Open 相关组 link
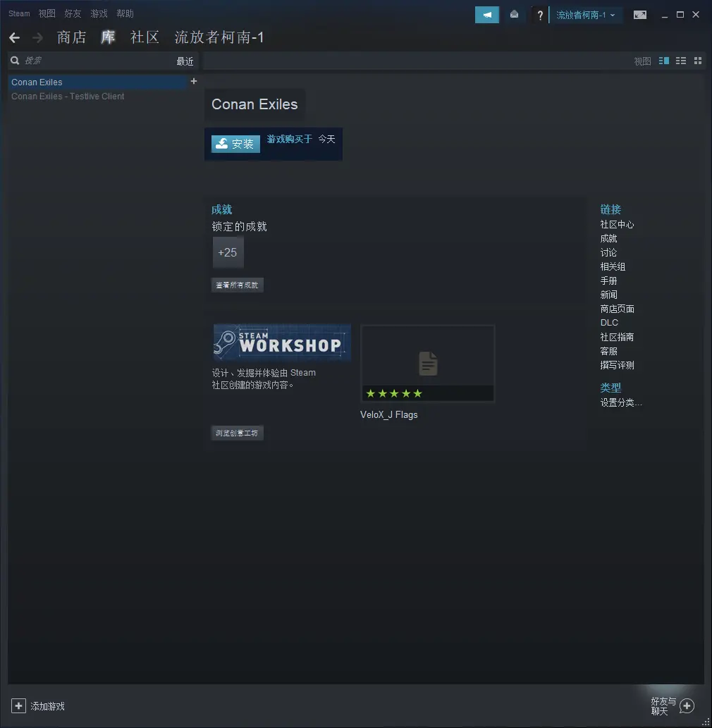712x728 pixels. click(x=613, y=266)
